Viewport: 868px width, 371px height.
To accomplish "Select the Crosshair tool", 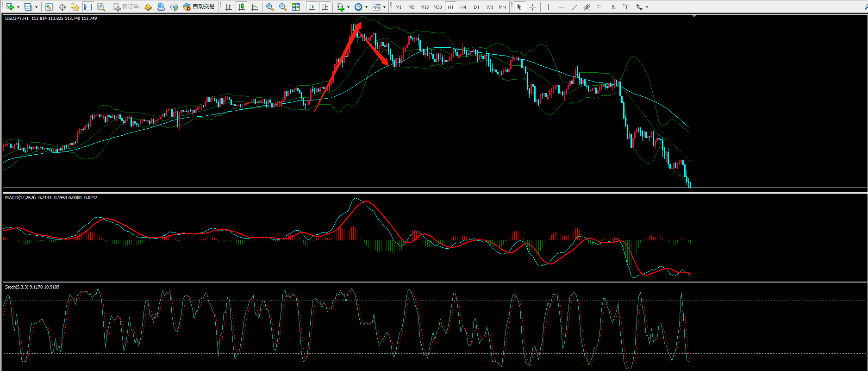I will (x=532, y=7).
